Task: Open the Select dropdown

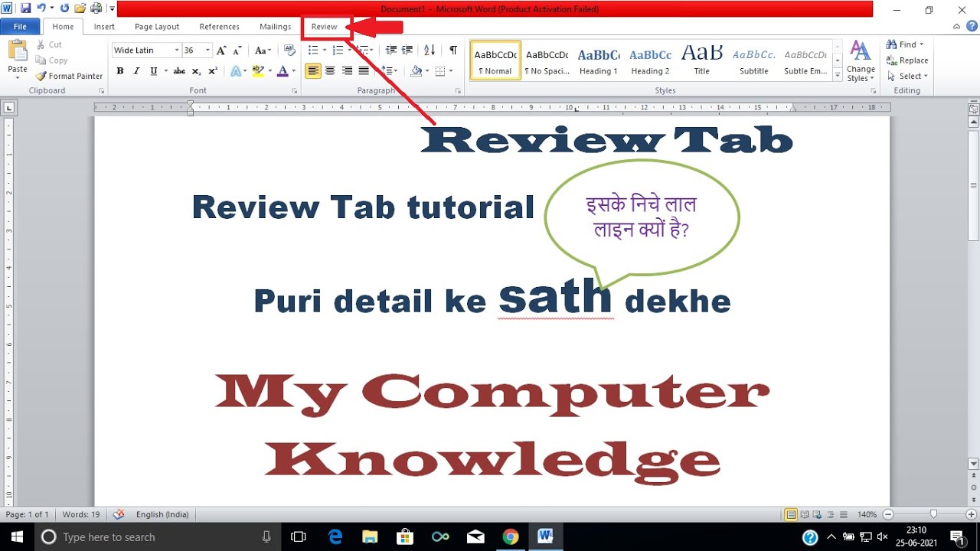Action: coord(908,76)
